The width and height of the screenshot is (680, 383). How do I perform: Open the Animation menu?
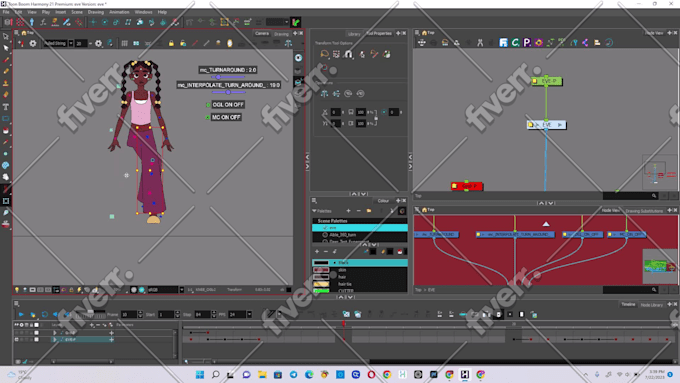(119, 12)
